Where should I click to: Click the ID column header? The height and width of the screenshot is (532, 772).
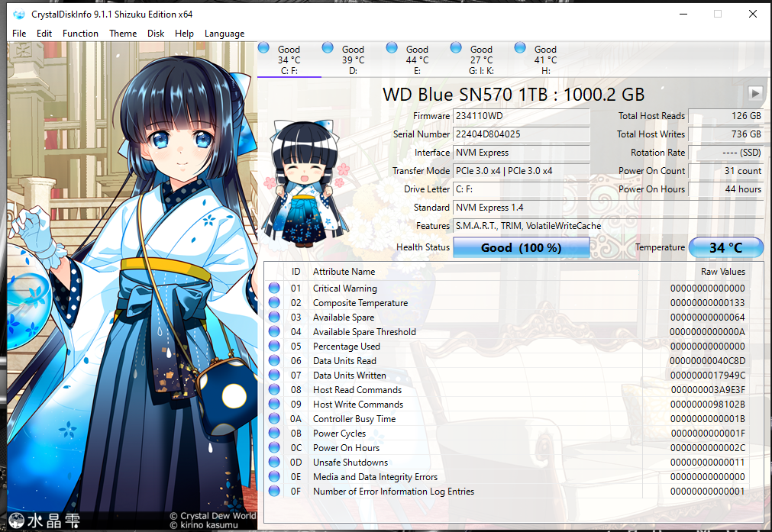click(296, 272)
